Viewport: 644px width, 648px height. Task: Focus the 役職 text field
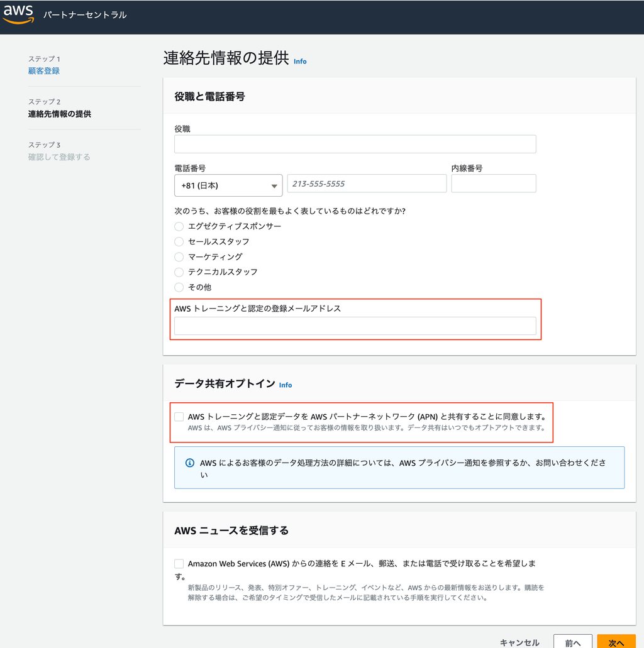[355, 144]
